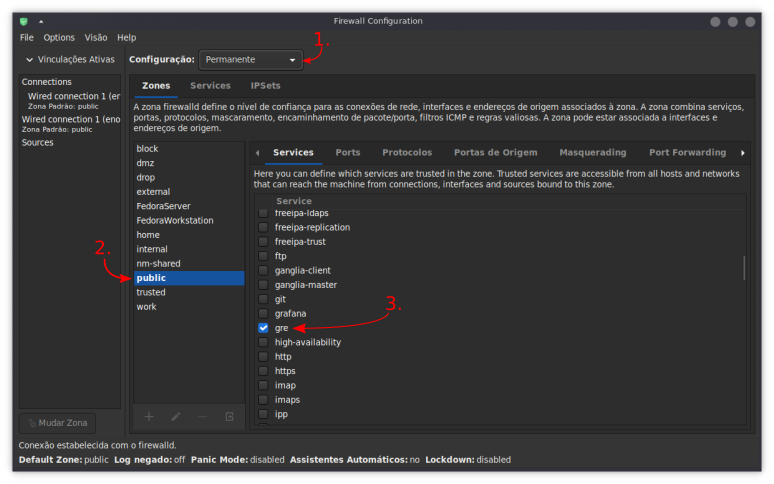Image resolution: width=774 pixels, height=484 pixels.
Task: Select the dmz zone
Action: click(x=189, y=163)
